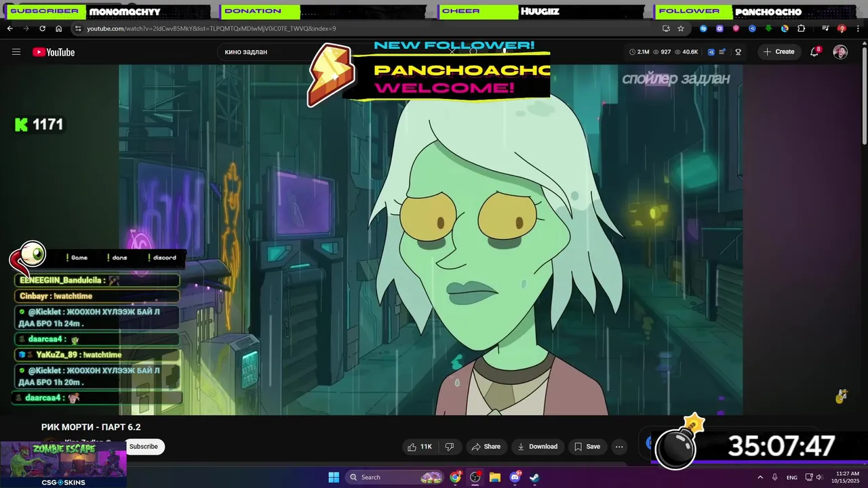Open the purple gear extension icon
The image size is (868, 488).
pos(719,28)
